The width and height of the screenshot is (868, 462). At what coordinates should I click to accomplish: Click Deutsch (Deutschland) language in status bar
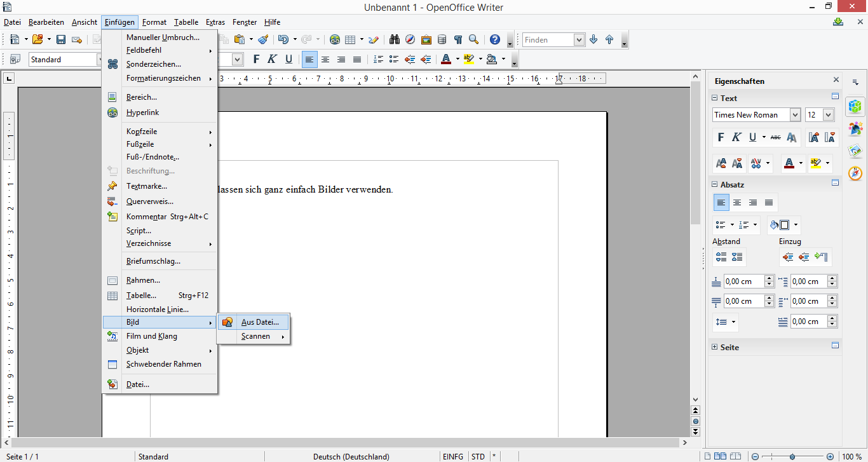(351, 456)
